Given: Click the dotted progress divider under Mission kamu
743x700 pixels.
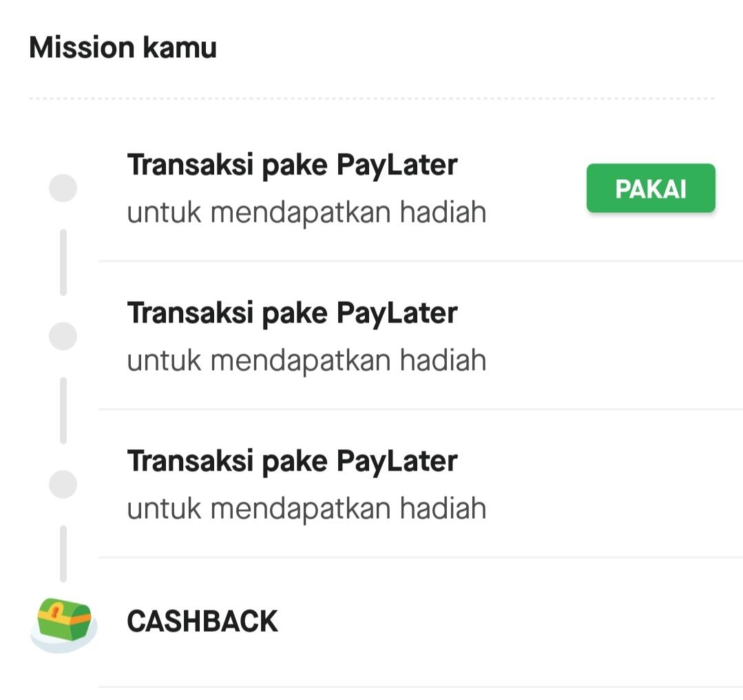Looking at the screenshot, I should 372,99.
